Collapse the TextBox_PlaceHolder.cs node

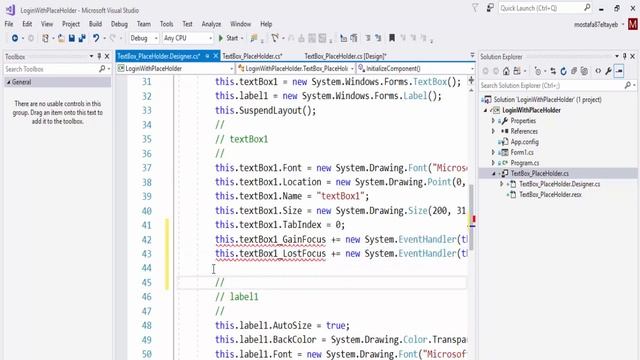(493, 173)
